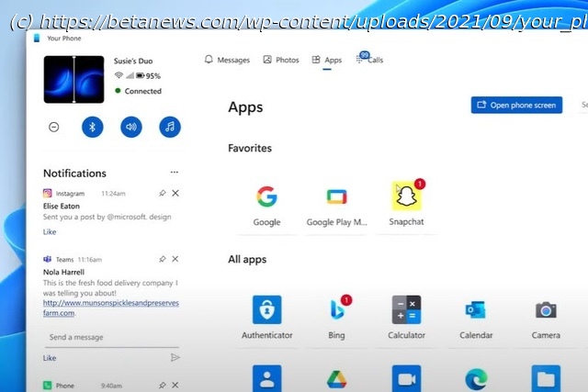Screen dimensions: 588x392
Task: Click the Send a message field
Action: (101, 337)
